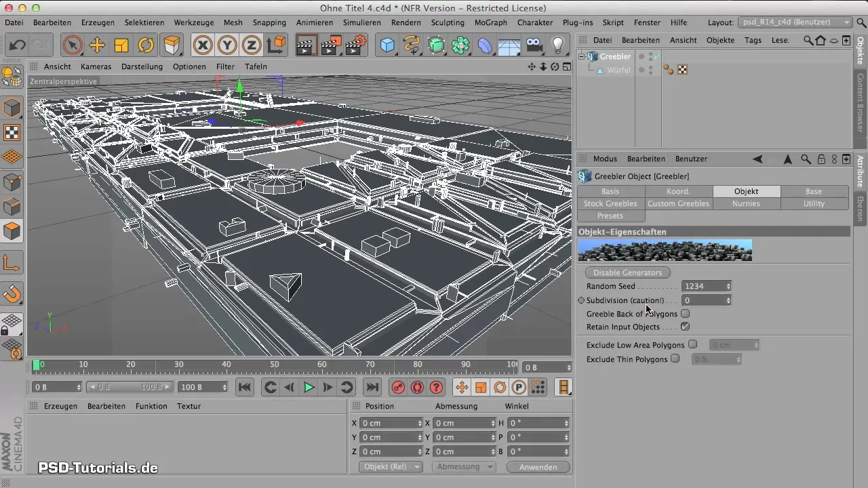Open the Sculpting menu
This screenshot has height=488, width=868.
[x=447, y=22]
